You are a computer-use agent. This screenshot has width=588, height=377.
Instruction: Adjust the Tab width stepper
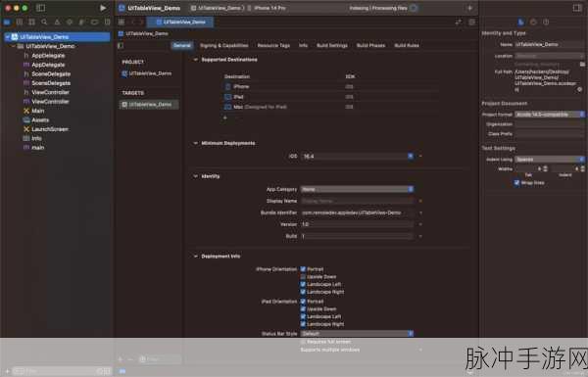coord(545,169)
